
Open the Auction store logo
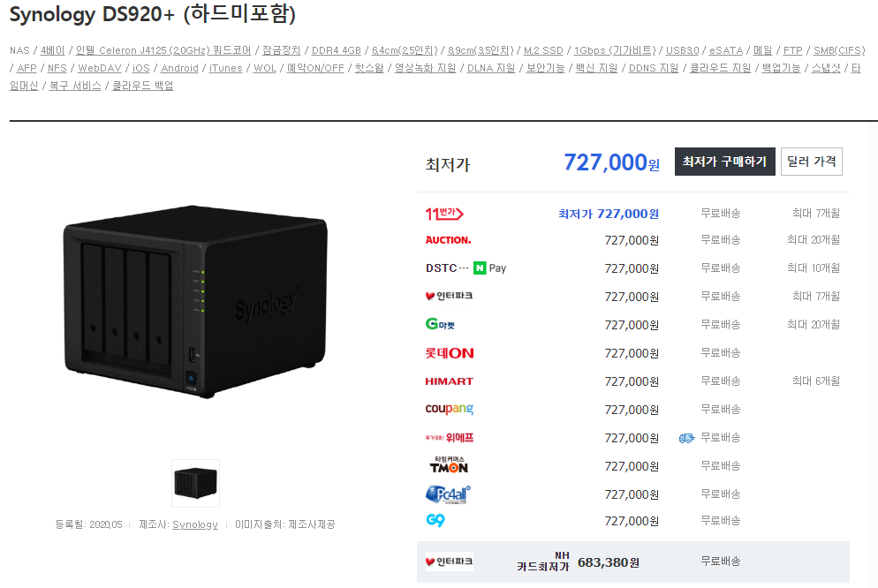pyautogui.click(x=448, y=240)
